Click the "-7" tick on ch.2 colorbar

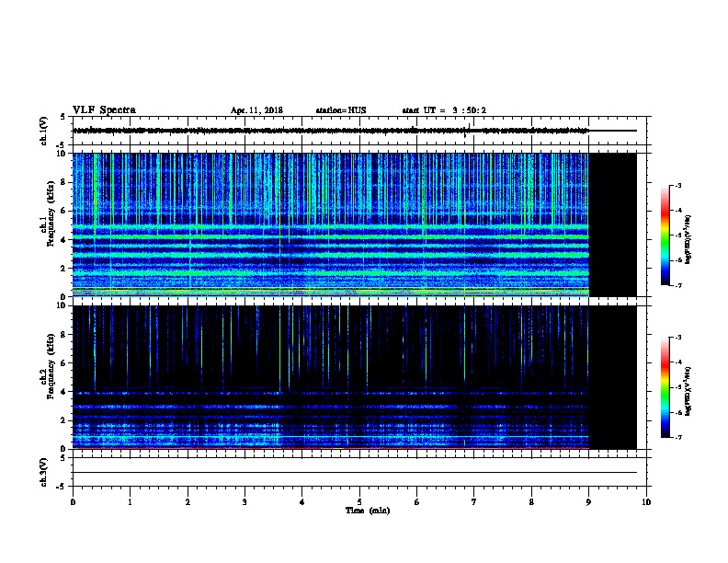[678, 438]
